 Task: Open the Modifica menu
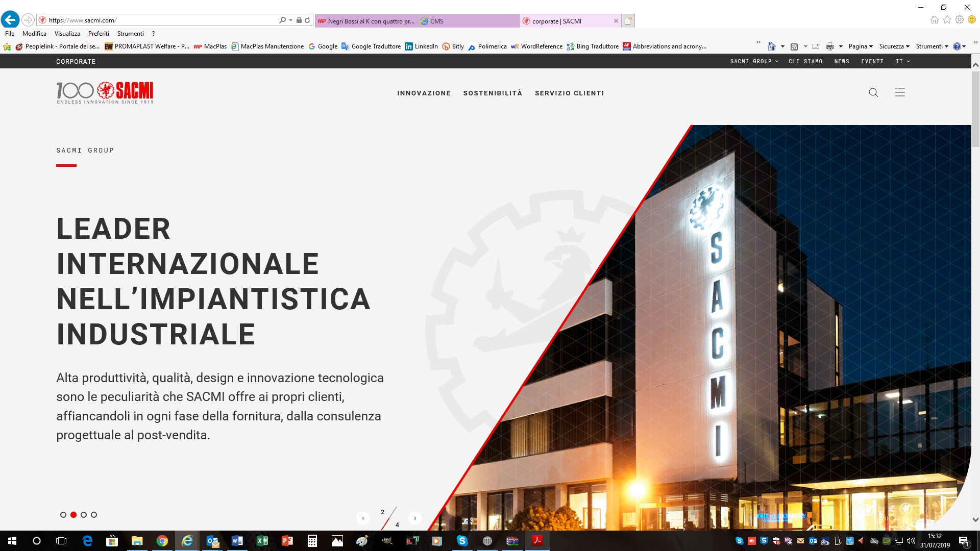[34, 34]
